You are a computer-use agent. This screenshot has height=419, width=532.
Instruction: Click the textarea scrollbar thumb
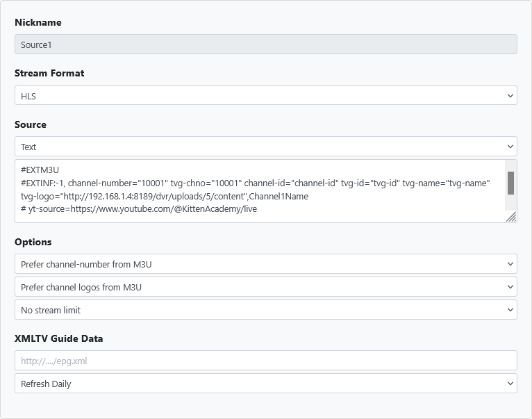click(510, 183)
